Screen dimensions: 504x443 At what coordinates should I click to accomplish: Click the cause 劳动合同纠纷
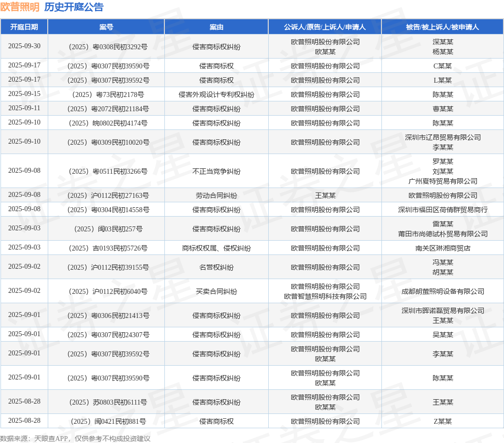(217, 195)
